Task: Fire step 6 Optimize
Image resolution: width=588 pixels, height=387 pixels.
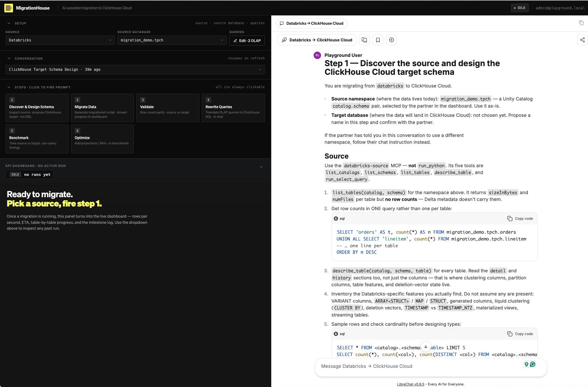Action: [102, 139]
